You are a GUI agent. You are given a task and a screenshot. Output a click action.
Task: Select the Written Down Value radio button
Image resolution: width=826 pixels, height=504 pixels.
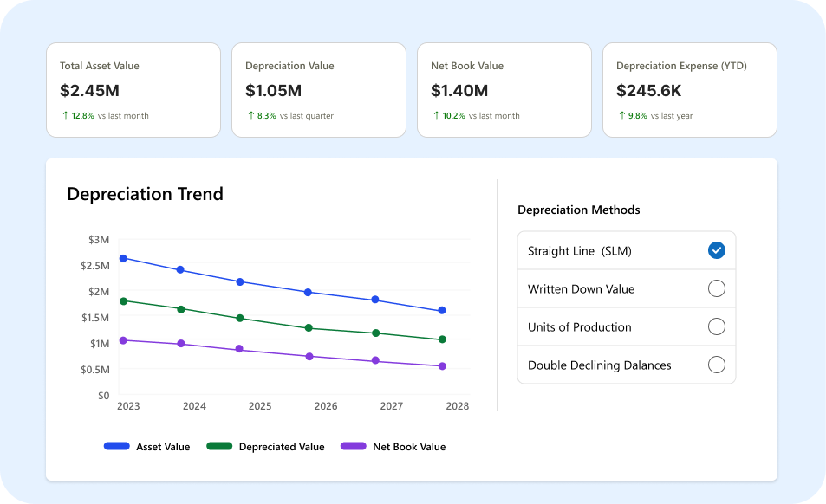717,288
